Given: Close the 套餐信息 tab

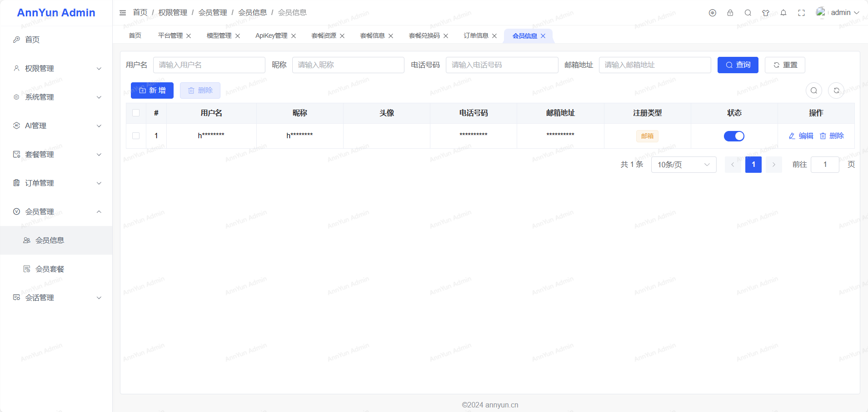Looking at the screenshot, I should pyautogui.click(x=391, y=36).
